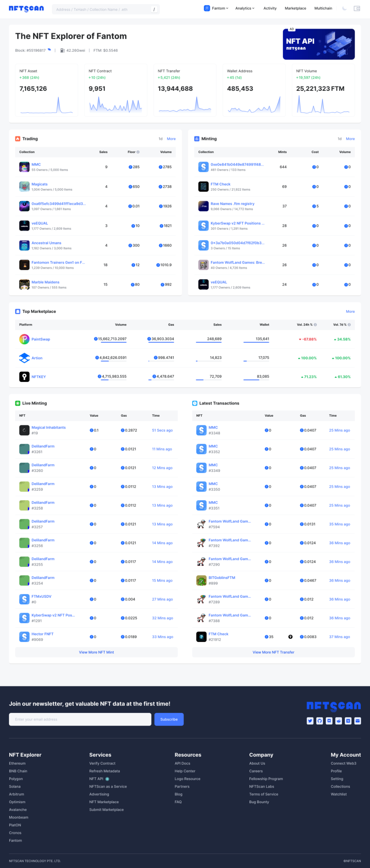Open the Ethereum footer link

17,763
